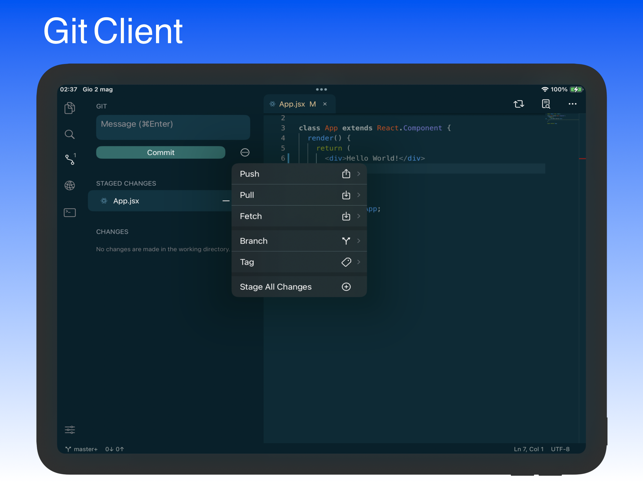
Task: Tap the Wi-Fi status icon
Action: tap(545, 89)
